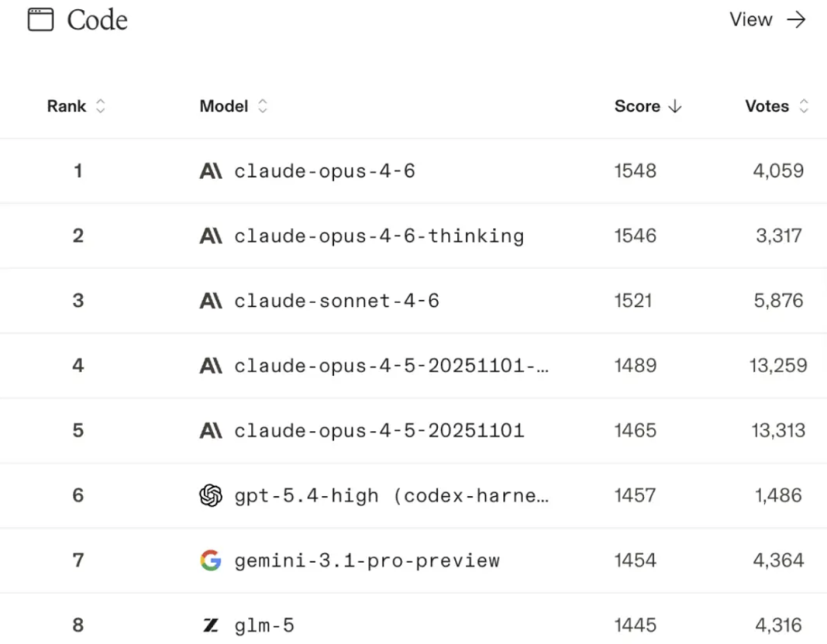Click the claude-opus-4-5-20251101 row at rank 5
Screen dimensions: 827x644
(379, 430)
